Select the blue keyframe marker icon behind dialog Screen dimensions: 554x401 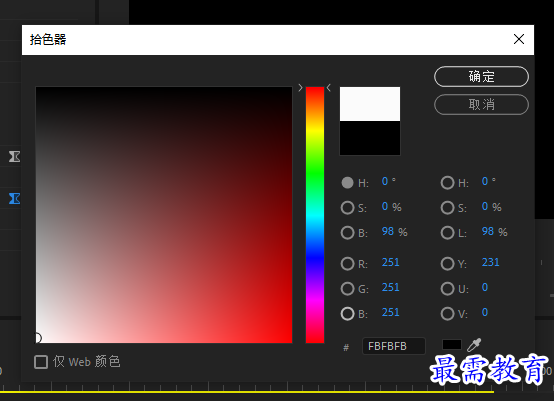(14, 199)
